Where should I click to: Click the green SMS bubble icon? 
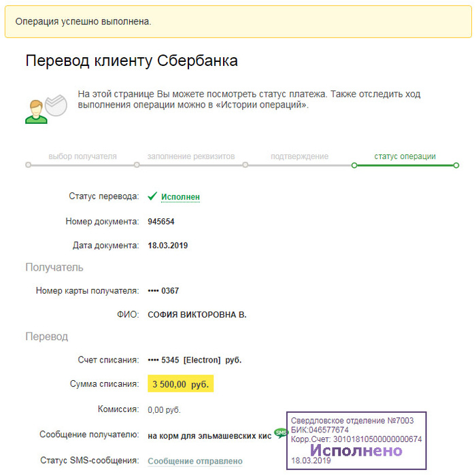click(280, 432)
